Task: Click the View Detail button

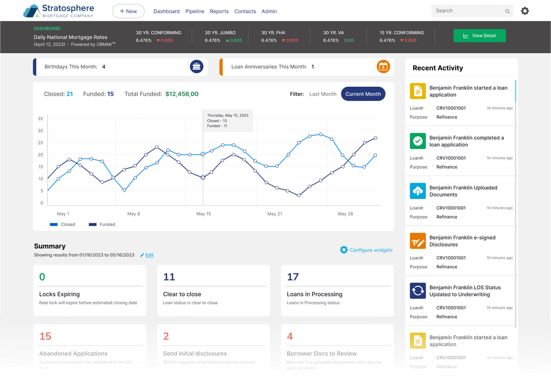Action: (x=479, y=36)
